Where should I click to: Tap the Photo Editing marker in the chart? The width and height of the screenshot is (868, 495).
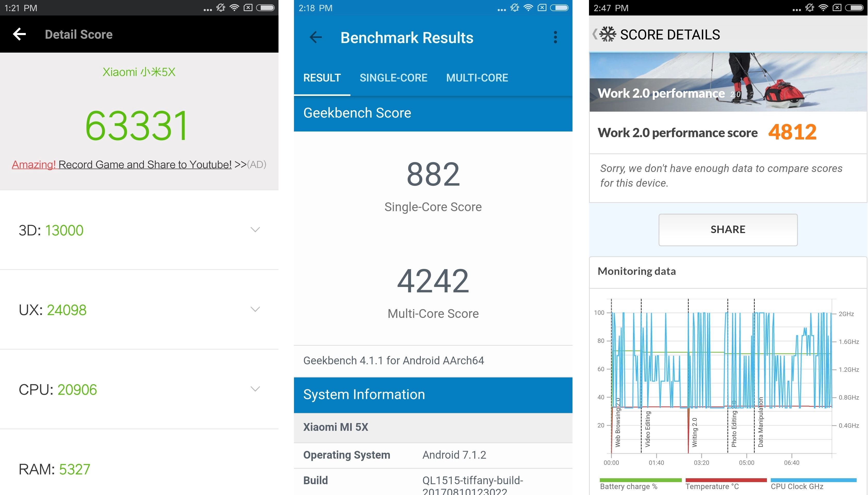[734, 424]
